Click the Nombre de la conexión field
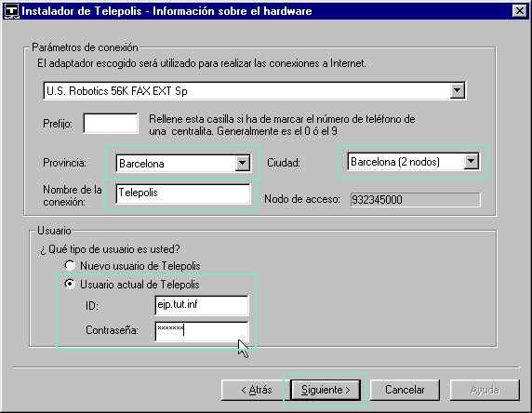 pos(183,193)
